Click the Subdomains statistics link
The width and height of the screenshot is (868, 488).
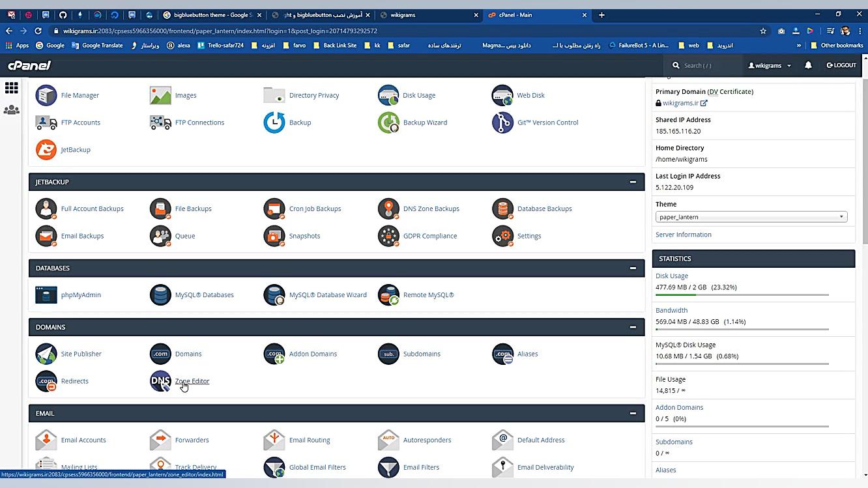(674, 442)
